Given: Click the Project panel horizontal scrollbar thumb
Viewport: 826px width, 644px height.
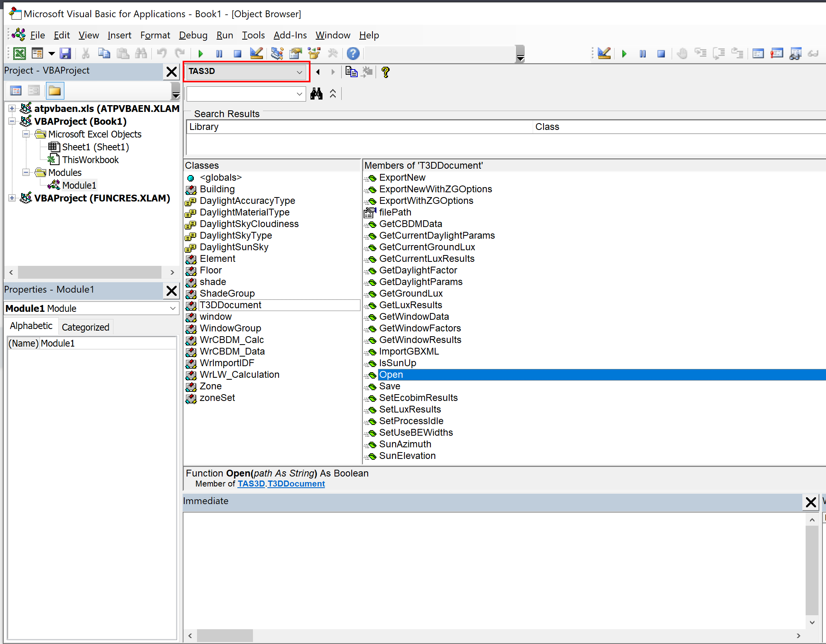Looking at the screenshot, I should click(x=90, y=272).
